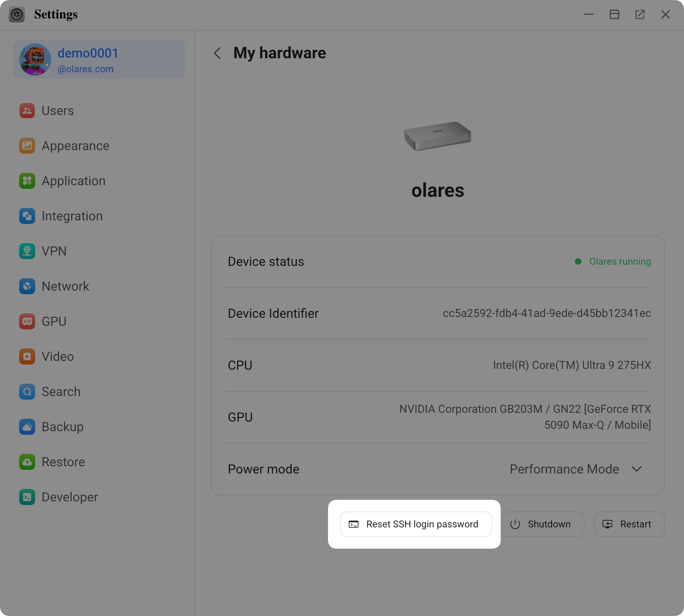This screenshot has width=684, height=616.
Task: Select the Network settings icon
Action: click(x=27, y=286)
